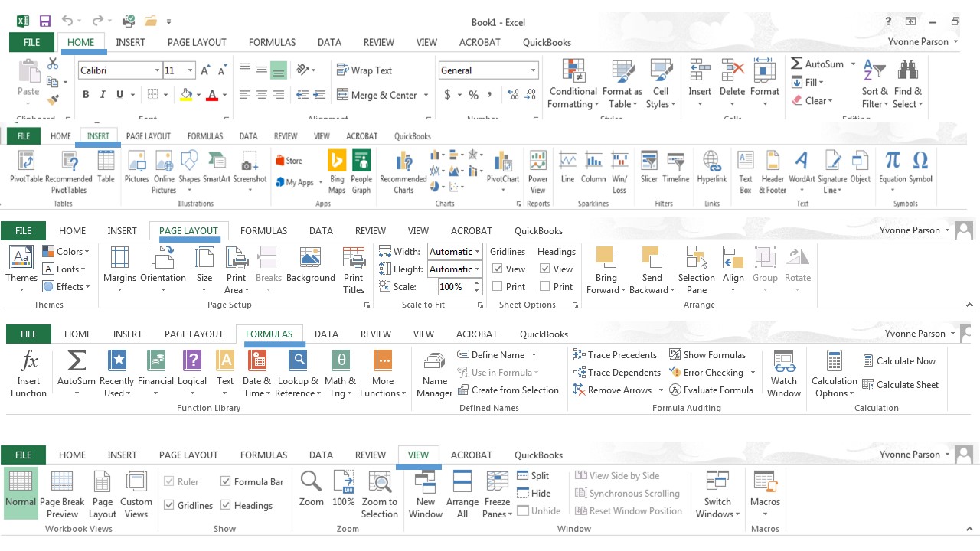Screen dimensions: 980x551
Task: Open the Watch Window
Action: click(x=784, y=374)
